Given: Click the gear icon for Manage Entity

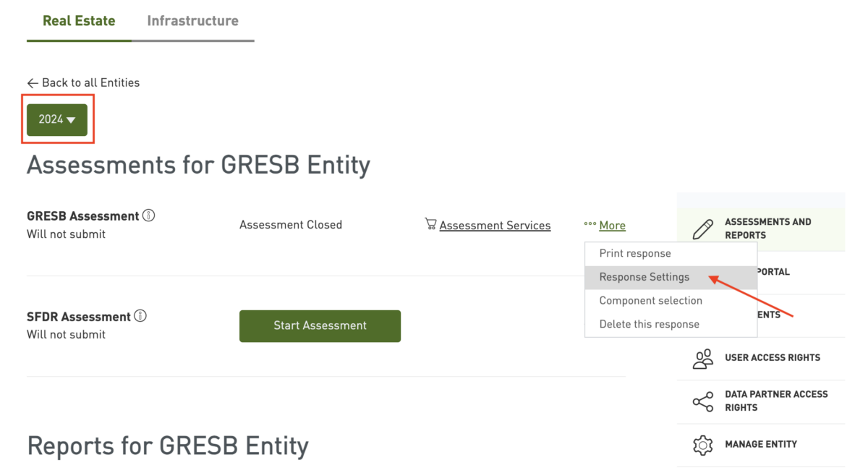Looking at the screenshot, I should point(703,445).
